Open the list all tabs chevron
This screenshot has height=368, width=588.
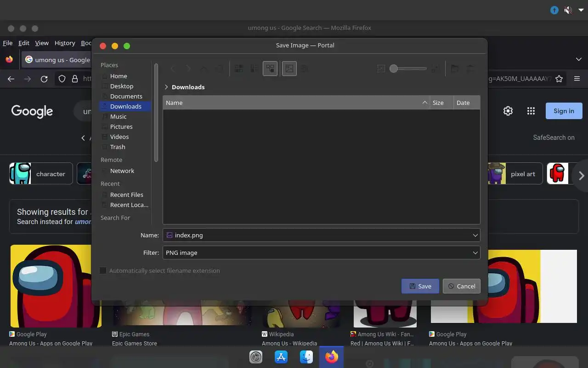coord(579,59)
